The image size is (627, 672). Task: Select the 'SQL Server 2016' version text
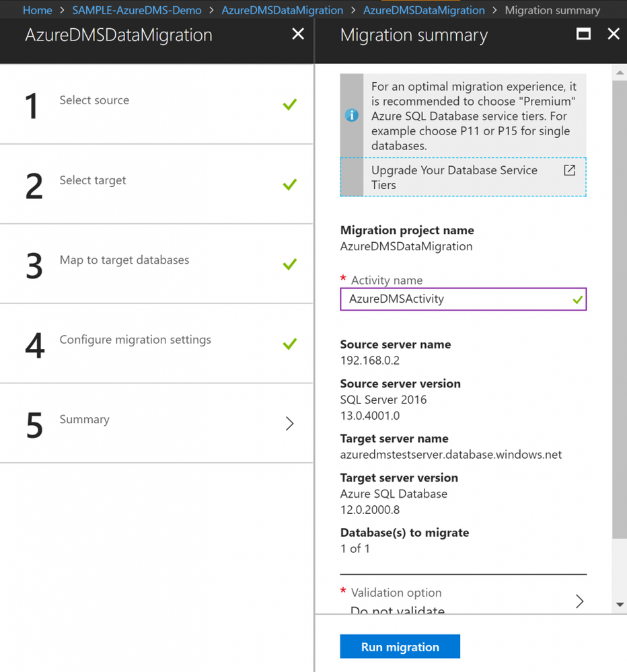point(383,400)
